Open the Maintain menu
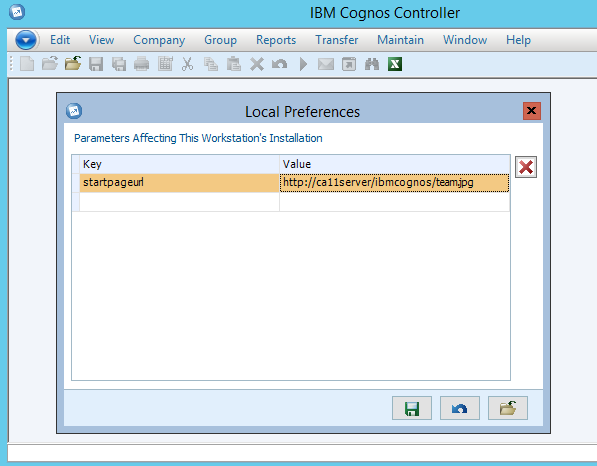597x466 pixels. coord(400,40)
